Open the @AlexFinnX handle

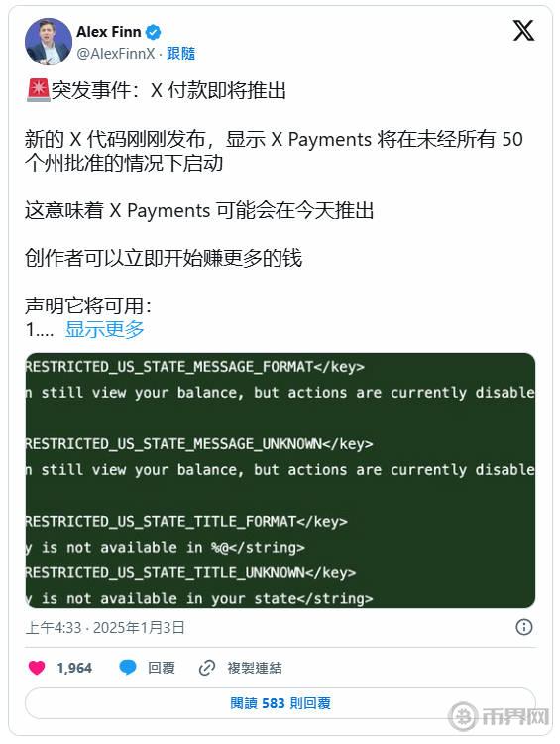pyautogui.click(x=116, y=54)
